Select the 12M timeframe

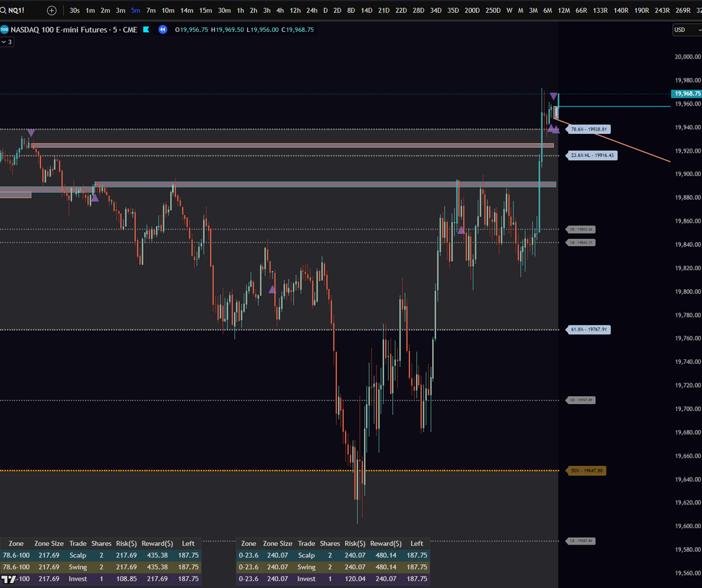point(564,10)
